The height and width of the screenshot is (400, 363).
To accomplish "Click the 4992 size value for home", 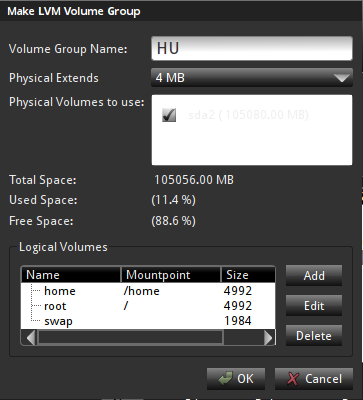I will click(x=238, y=291).
